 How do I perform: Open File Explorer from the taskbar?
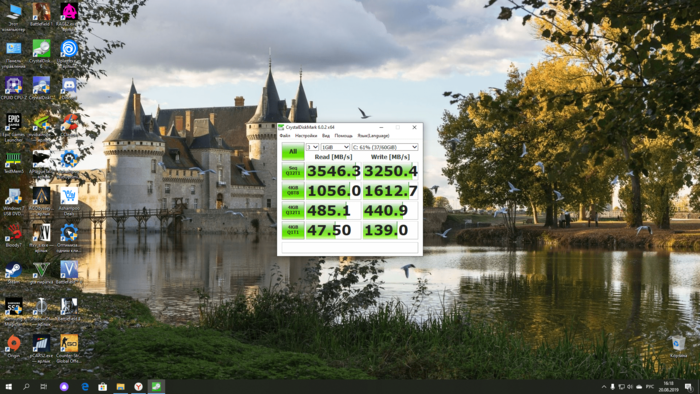pyautogui.click(x=120, y=386)
